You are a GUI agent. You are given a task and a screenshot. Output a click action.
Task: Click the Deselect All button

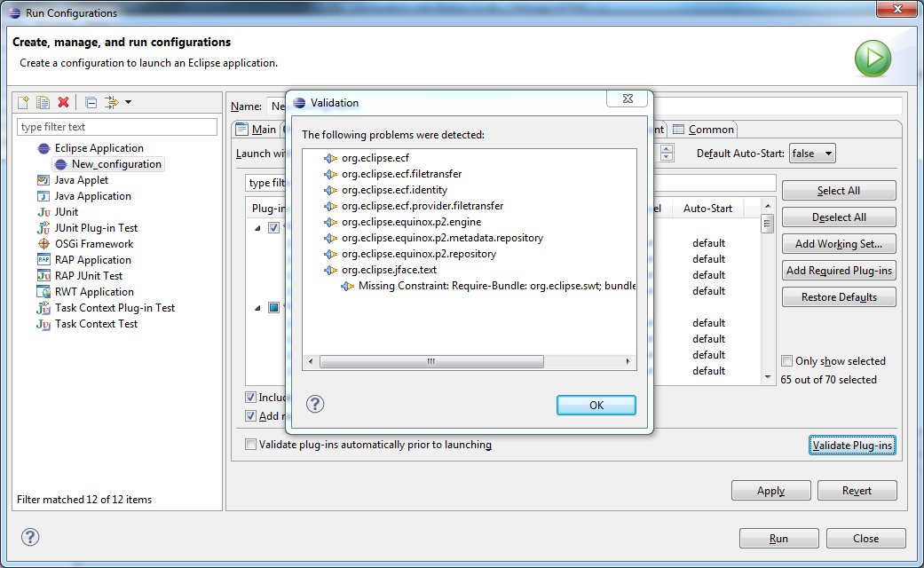(x=839, y=217)
